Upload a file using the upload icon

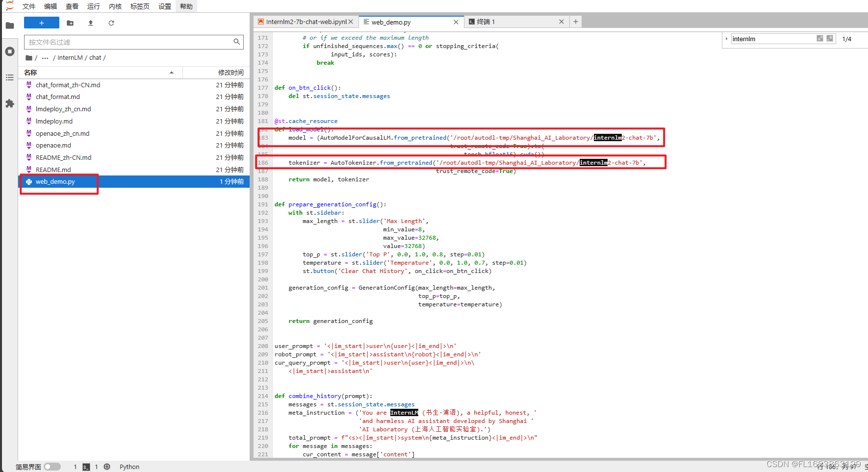pyautogui.click(x=91, y=23)
